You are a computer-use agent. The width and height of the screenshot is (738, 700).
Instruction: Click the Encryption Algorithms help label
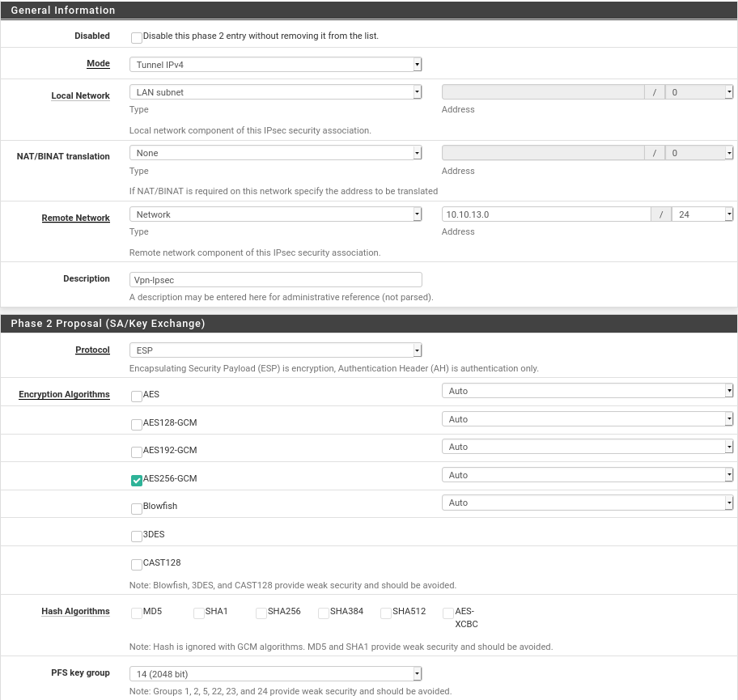click(64, 394)
